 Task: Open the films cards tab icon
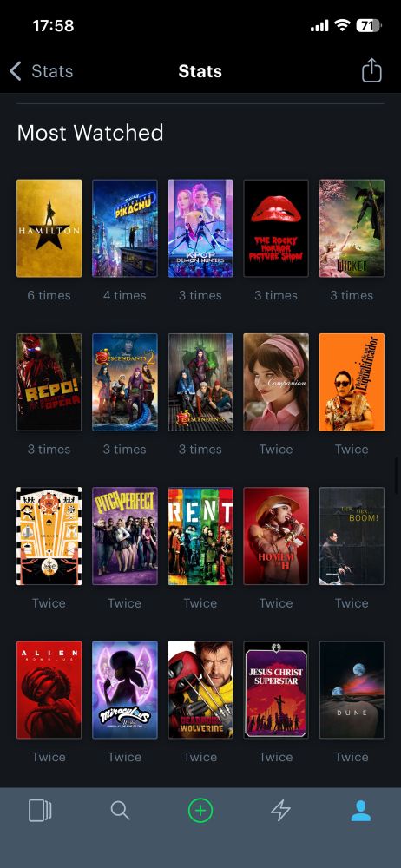point(40,811)
